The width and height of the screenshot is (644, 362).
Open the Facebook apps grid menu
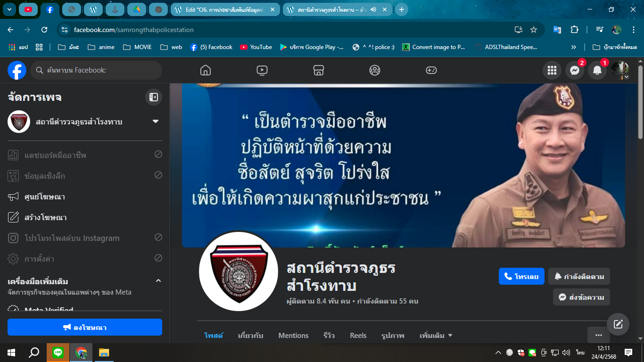[552, 70]
